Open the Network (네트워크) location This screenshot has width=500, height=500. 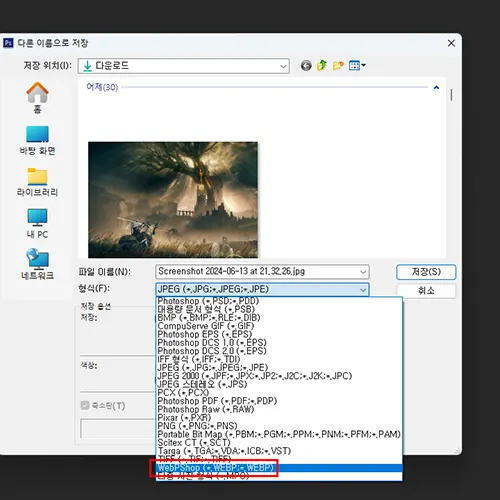pos(37,259)
